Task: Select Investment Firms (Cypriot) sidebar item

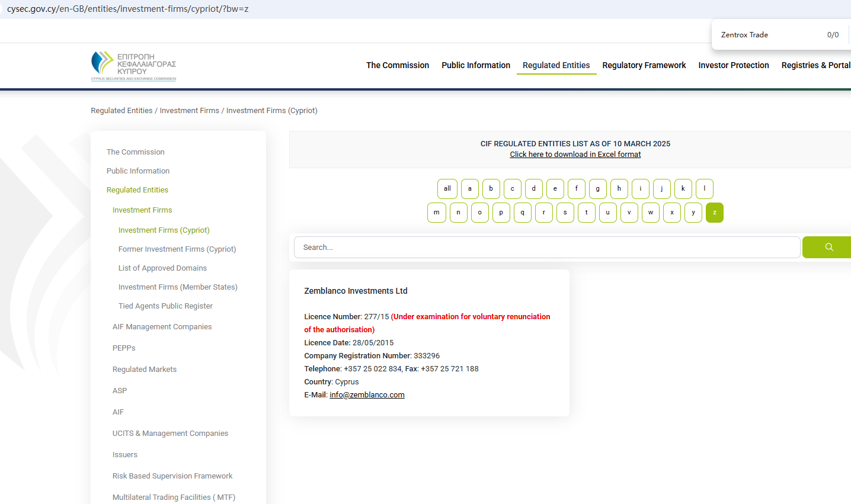Action: pos(164,230)
